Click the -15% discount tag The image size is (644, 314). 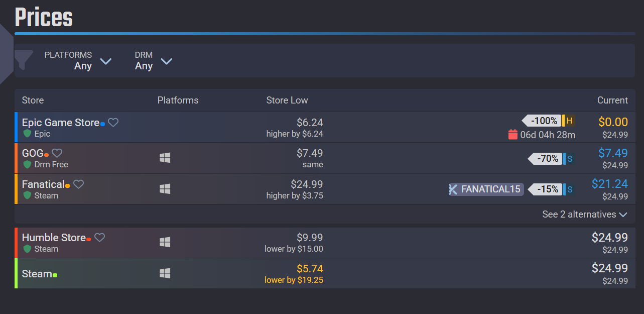(x=545, y=189)
